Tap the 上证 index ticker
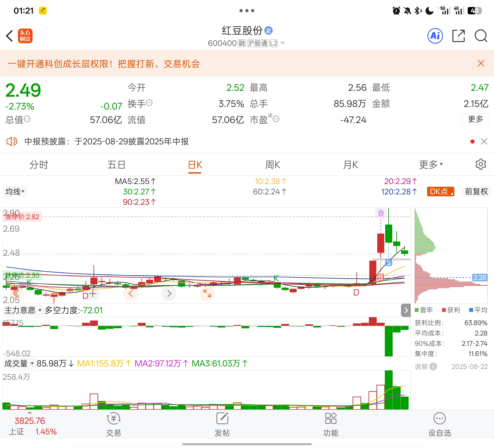 pos(33,426)
